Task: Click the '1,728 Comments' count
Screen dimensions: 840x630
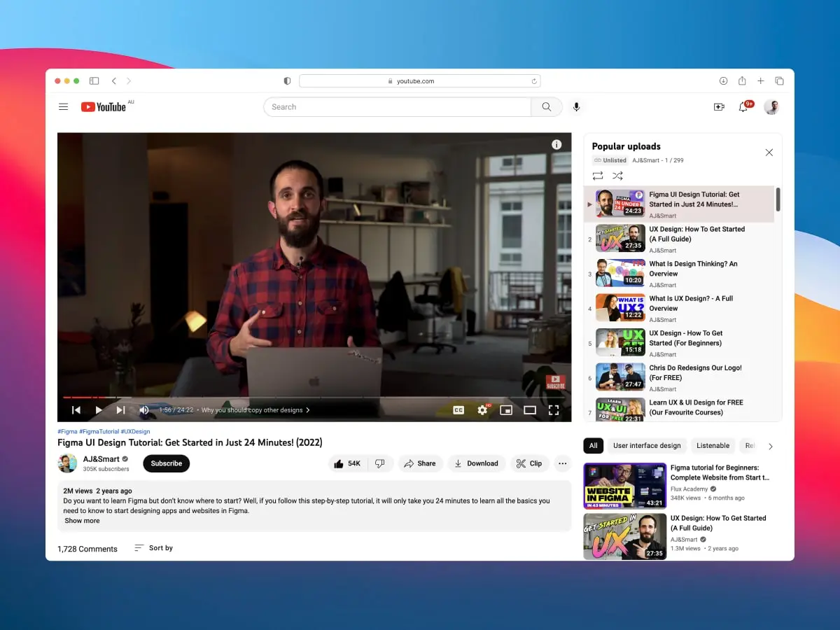Action: tap(87, 549)
